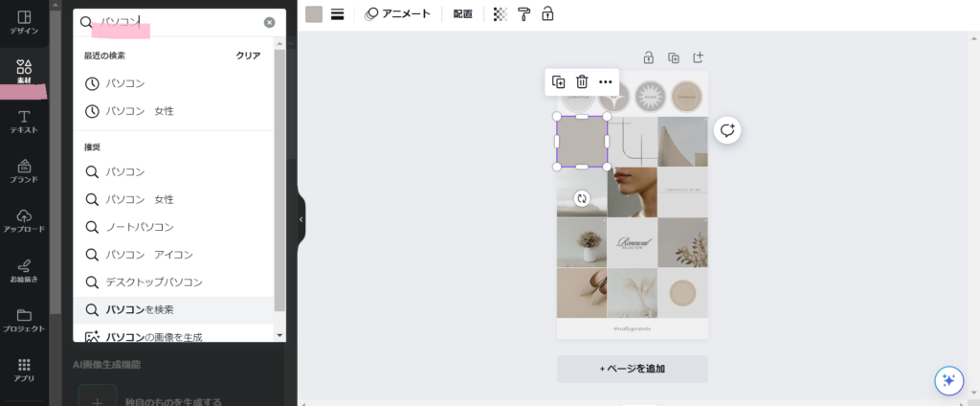980x406 pixels.
Task: Open the ブランド (Brand) sidebar tab
Action: point(24,172)
